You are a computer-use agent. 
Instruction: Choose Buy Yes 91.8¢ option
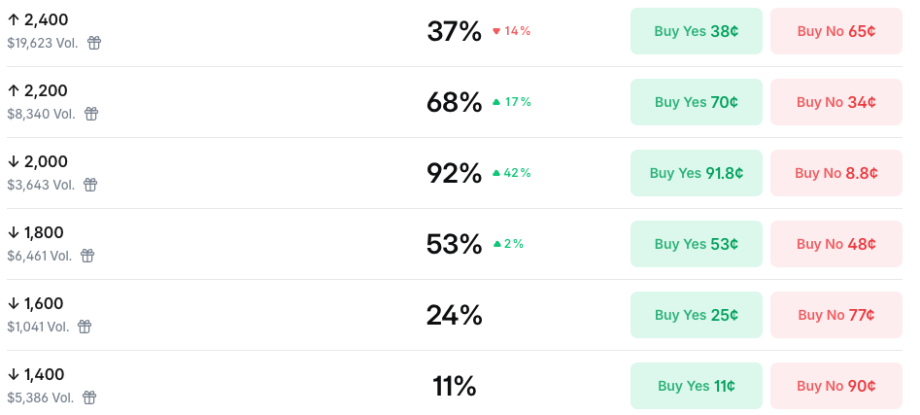[696, 173]
